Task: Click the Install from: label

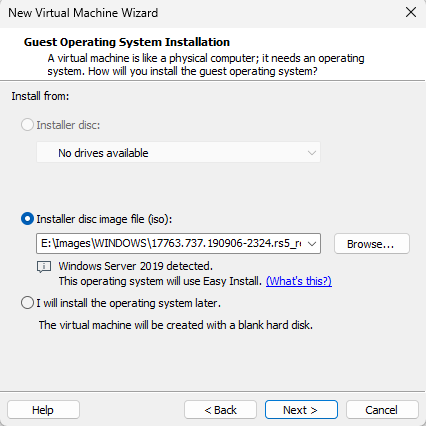Action: (40, 96)
